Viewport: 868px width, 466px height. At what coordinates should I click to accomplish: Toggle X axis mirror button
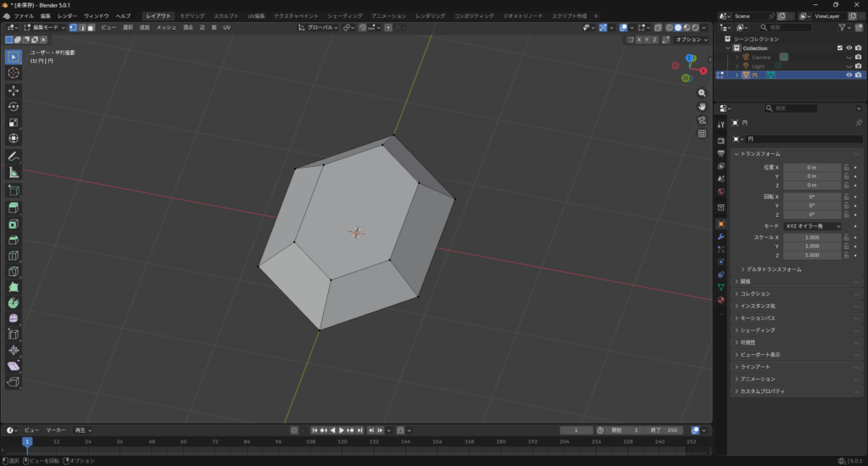(x=637, y=40)
